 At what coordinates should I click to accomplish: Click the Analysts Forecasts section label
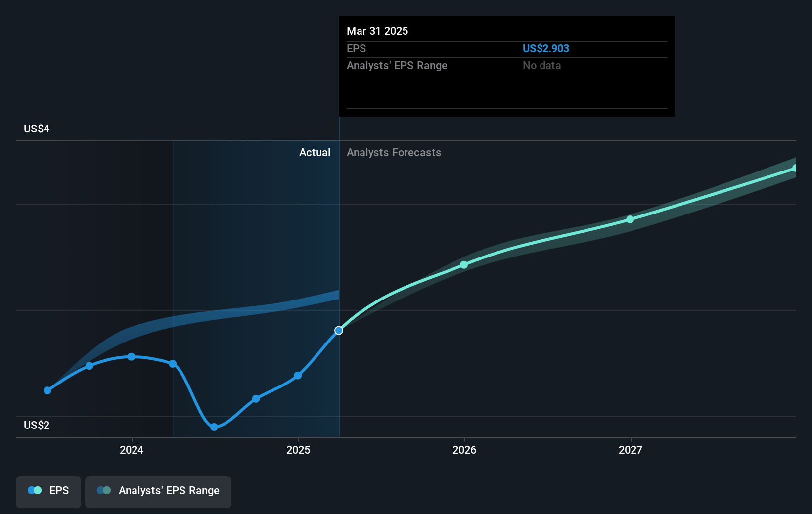click(394, 153)
